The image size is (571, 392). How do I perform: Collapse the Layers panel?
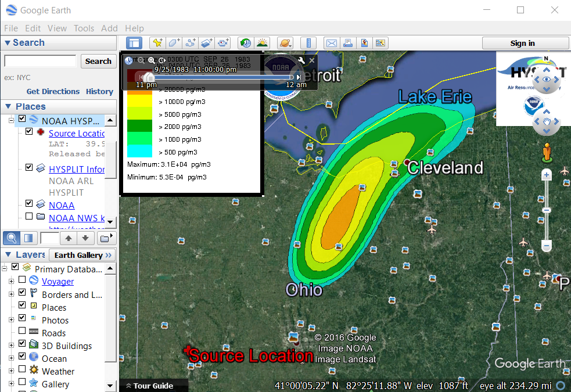(x=8, y=254)
